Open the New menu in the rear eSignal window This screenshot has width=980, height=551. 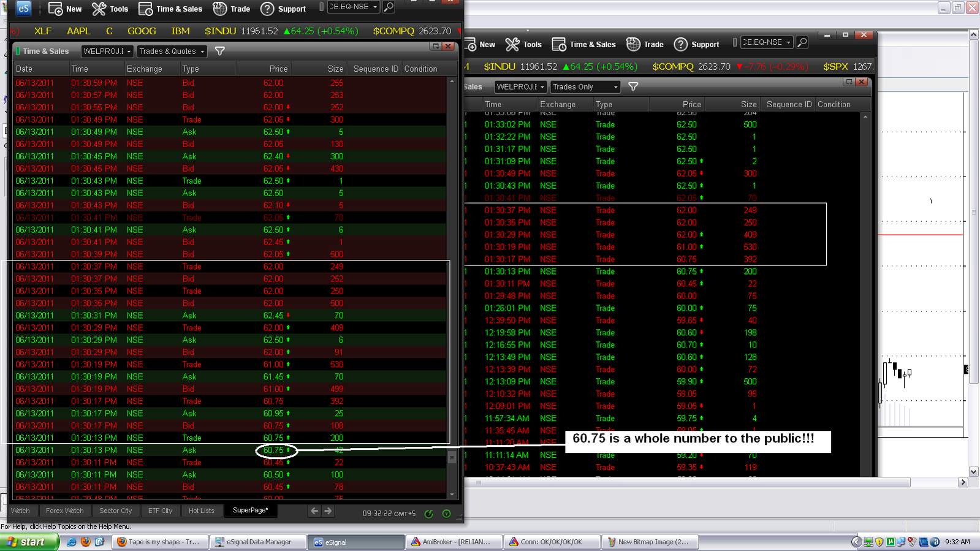coord(481,44)
